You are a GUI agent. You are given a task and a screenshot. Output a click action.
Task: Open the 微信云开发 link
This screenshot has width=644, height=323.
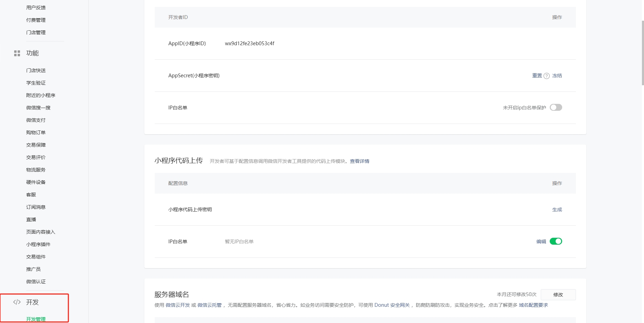coord(177,305)
